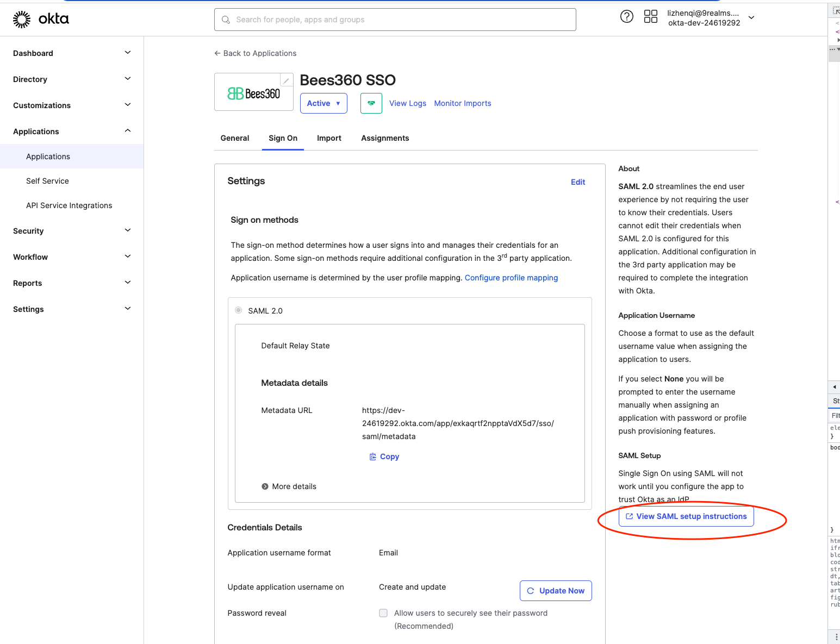This screenshot has width=840, height=644.
Task: Click the Dashboard sidebar label
Action: point(33,53)
